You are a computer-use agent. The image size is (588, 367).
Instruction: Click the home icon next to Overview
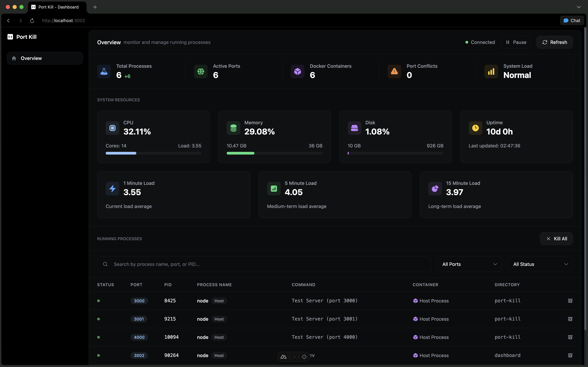tap(14, 58)
